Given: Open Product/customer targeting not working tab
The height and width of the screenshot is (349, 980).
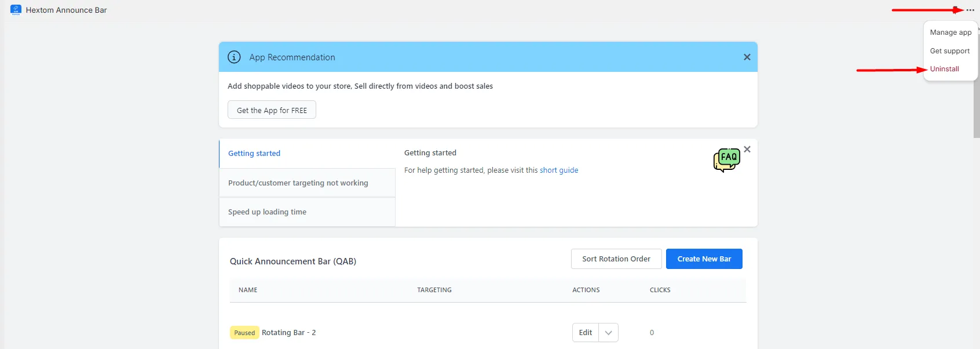Looking at the screenshot, I should [307, 183].
